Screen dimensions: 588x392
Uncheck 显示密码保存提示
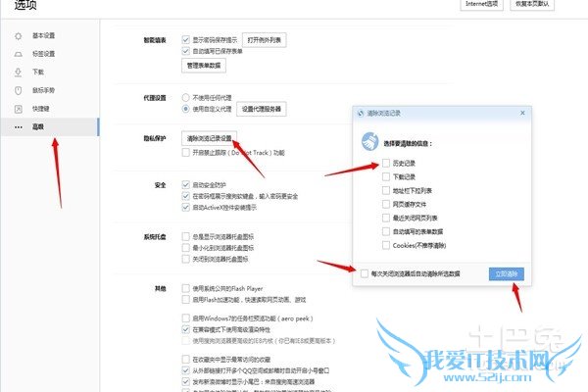[x=185, y=39]
